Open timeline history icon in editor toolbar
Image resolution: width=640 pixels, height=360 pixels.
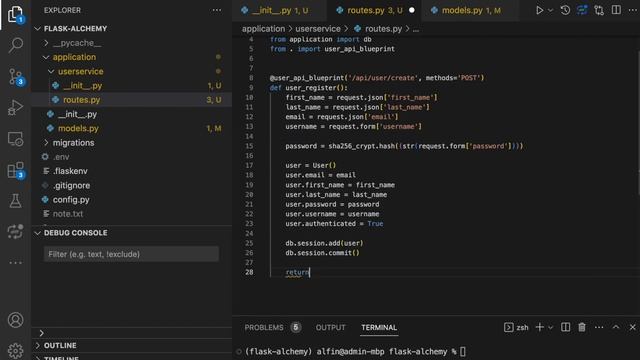(x=565, y=10)
